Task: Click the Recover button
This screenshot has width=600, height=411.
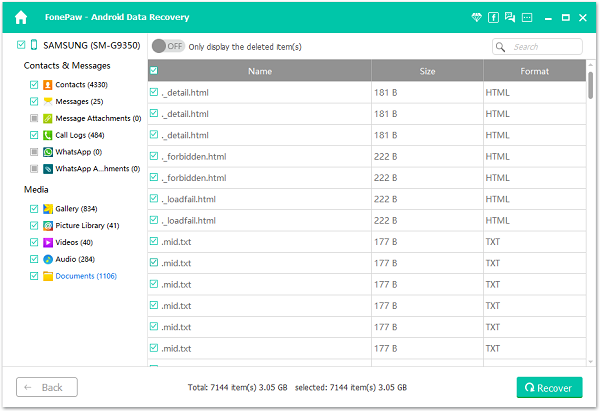Action: [x=549, y=387]
